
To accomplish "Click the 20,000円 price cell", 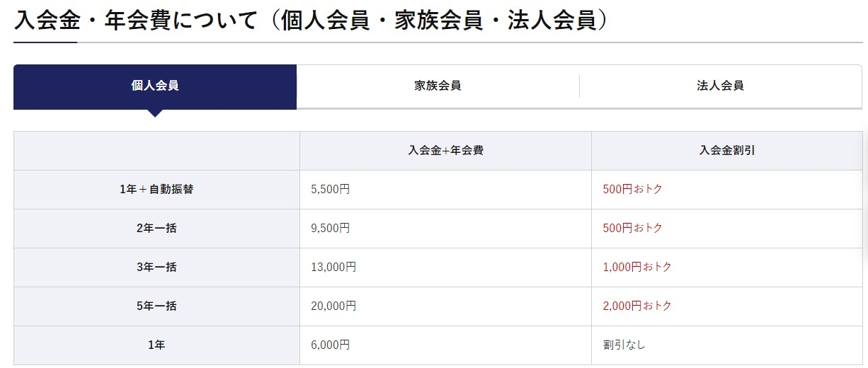I will (445, 306).
